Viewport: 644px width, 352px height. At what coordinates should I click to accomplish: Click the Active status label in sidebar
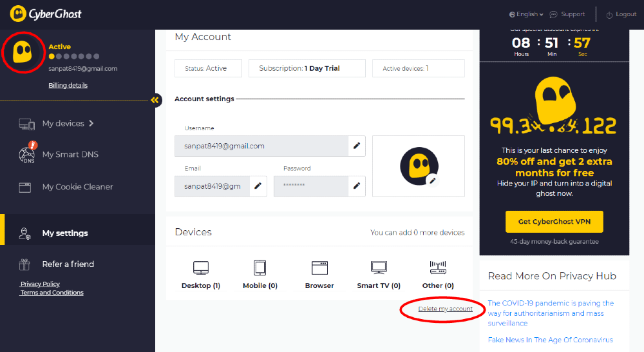59,46
